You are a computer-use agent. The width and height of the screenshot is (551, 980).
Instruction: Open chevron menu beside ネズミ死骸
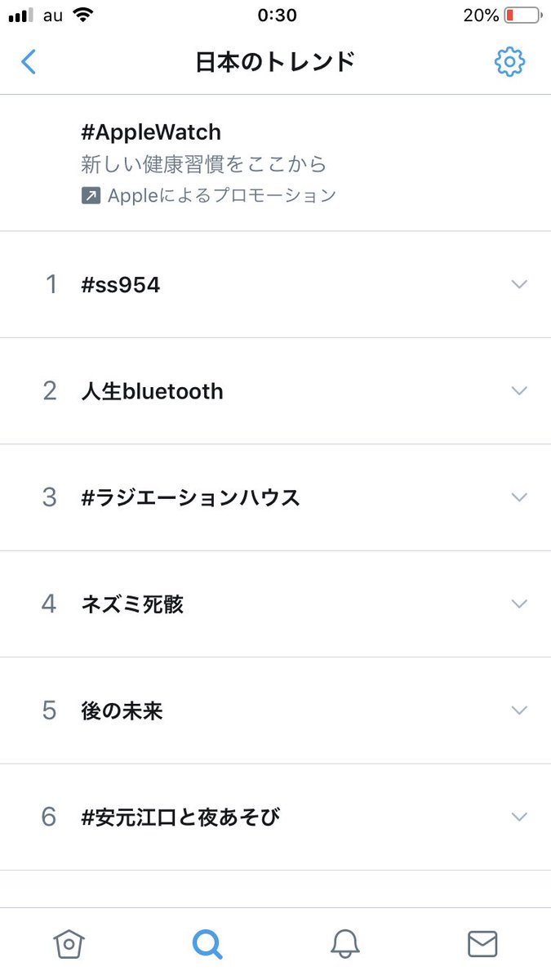coord(519,604)
